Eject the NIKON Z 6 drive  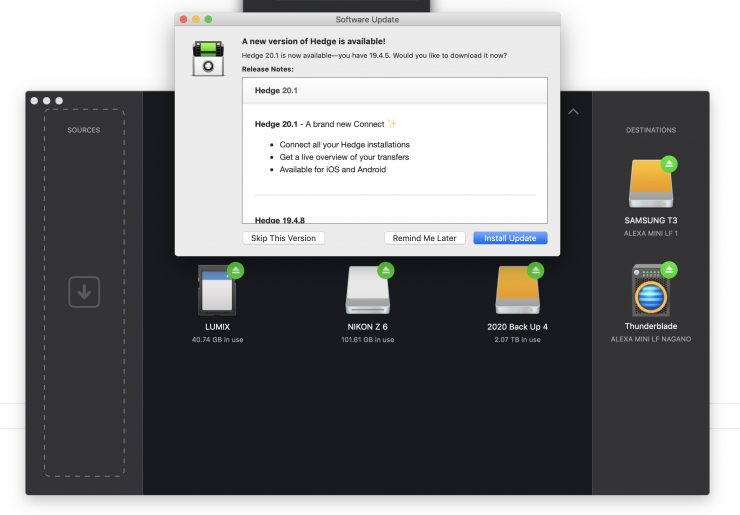pos(385,270)
